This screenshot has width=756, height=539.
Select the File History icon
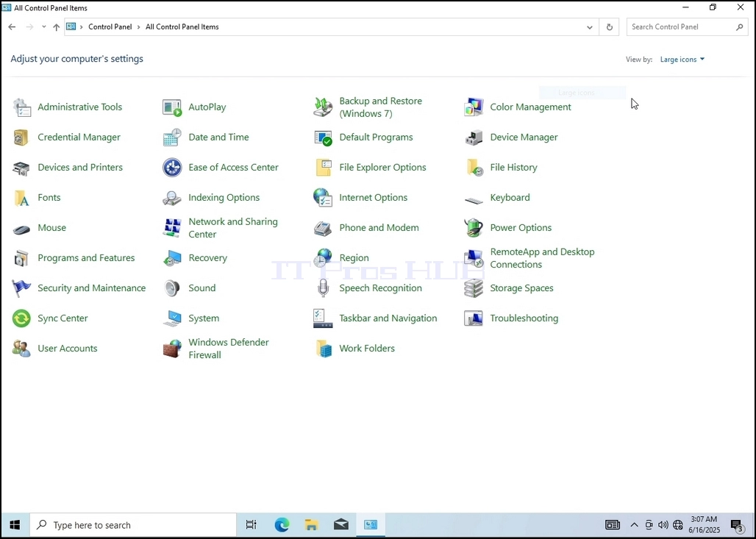coord(474,168)
